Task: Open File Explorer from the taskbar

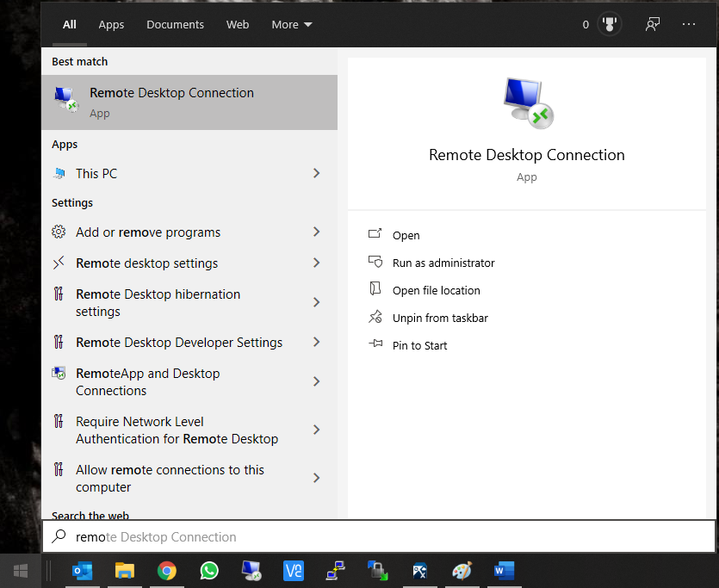Action: coord(125,571)
